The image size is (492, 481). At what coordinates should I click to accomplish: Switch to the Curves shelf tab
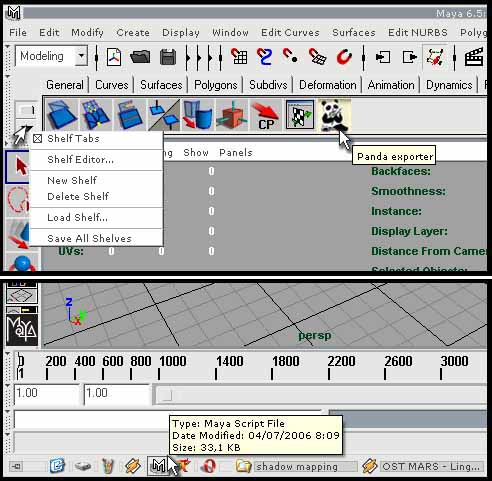click(112, 85)
